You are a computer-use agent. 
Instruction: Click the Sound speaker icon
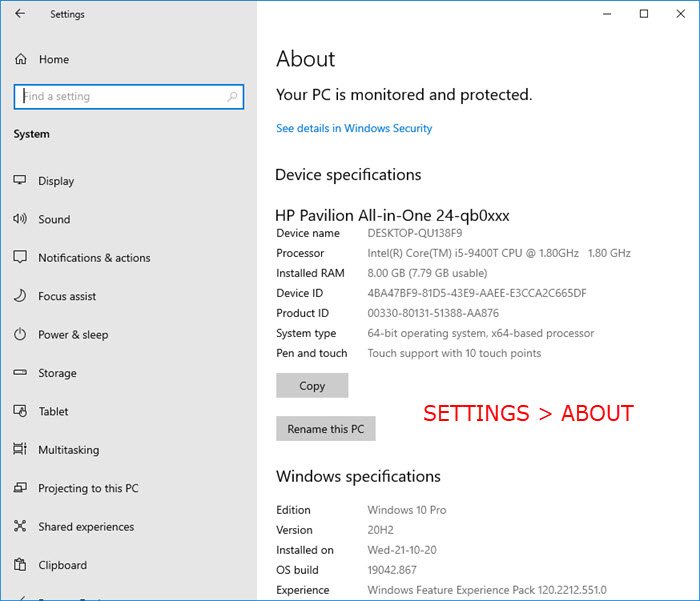coord(20,219)
